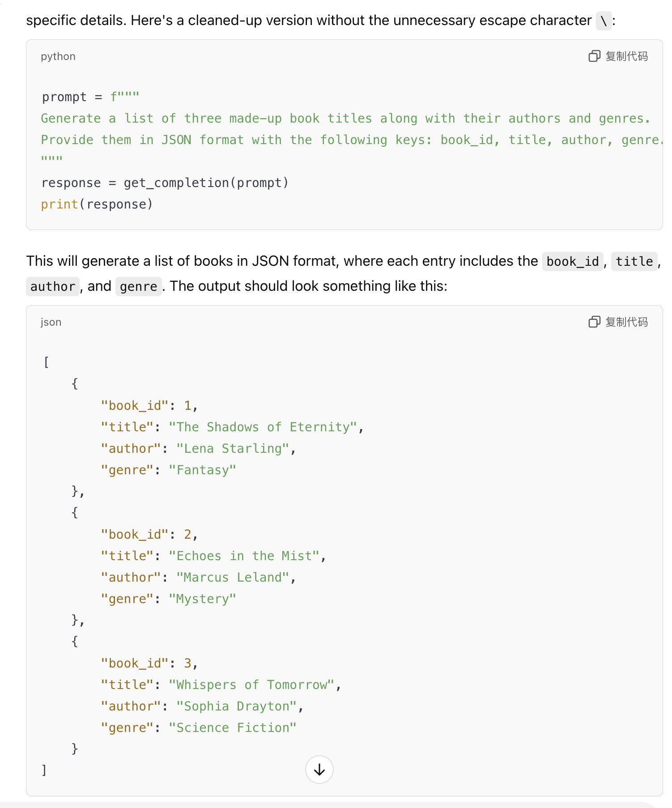Click the "Echoes in the Mist" title value
The image size is (672, 808).
point(244,556)
